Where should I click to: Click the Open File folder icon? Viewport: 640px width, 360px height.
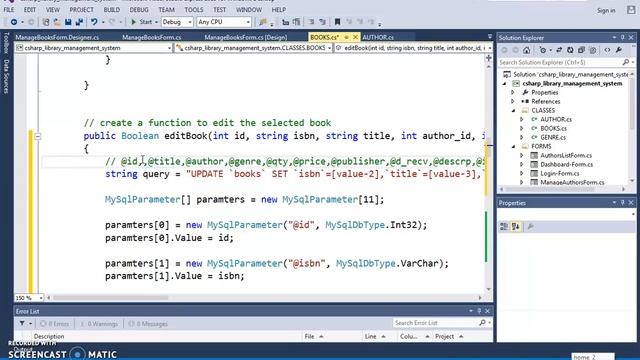(57, 22)
